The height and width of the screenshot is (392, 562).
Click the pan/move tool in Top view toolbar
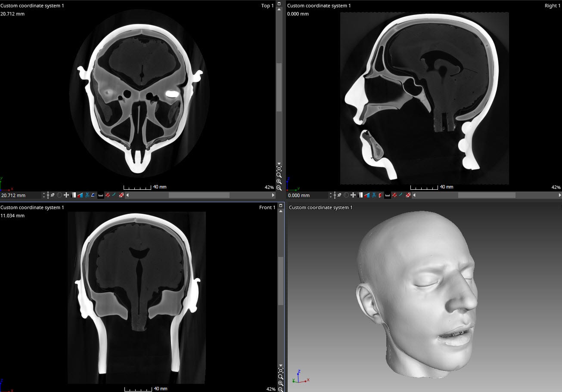66,195
